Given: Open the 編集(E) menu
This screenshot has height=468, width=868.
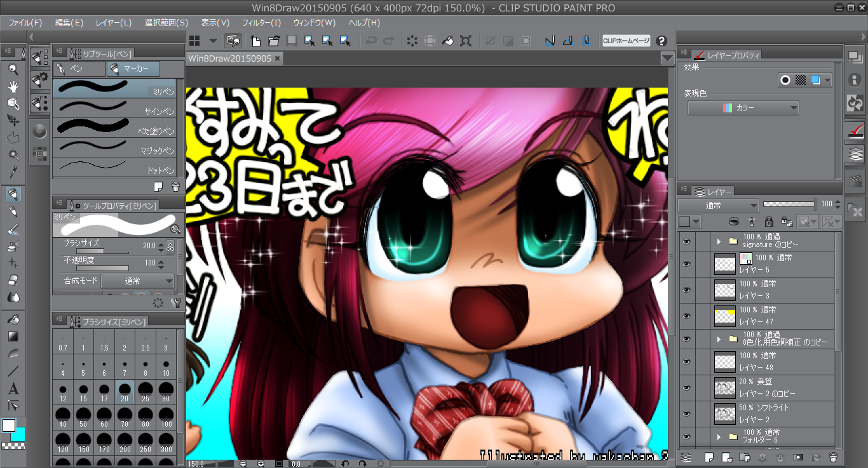Looking at the screenshot, I should 69,23.
